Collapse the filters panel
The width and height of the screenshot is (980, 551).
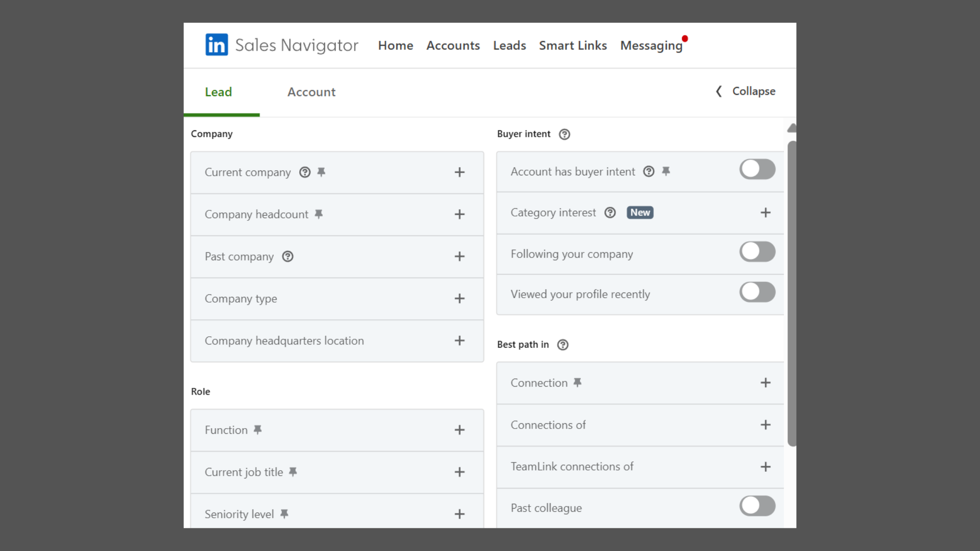tap(745, 91)
